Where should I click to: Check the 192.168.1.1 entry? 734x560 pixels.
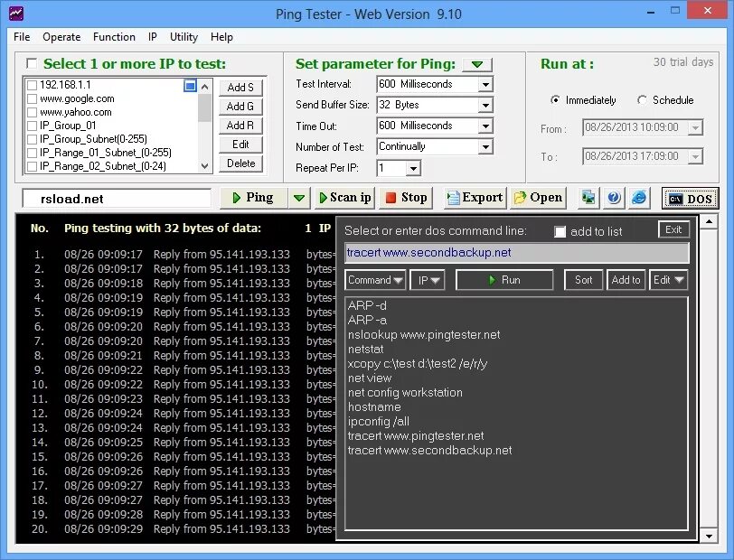click(33, 85)
